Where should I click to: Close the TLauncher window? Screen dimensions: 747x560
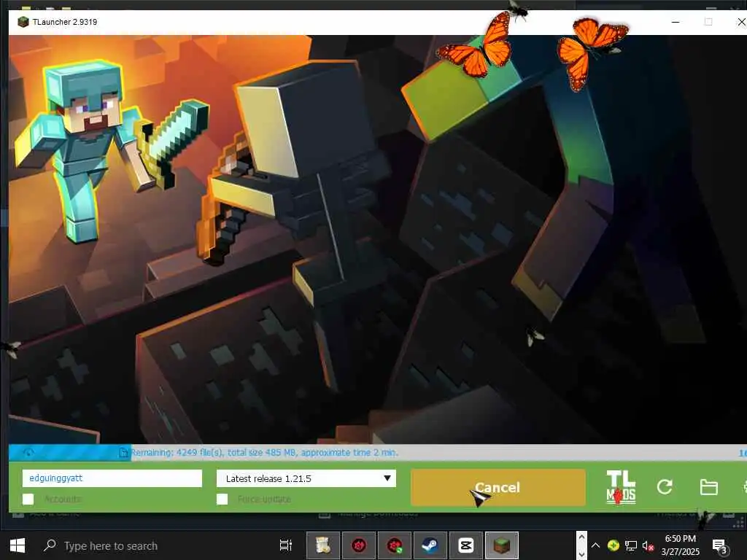point(740,22)
